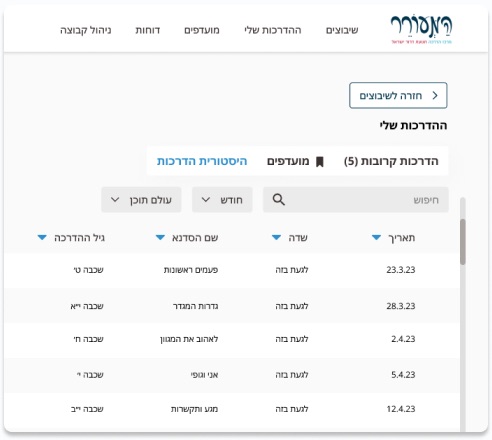The image size is (492, 440).
Task: Click workshop name גדרות המגדר
Action: 196,306
